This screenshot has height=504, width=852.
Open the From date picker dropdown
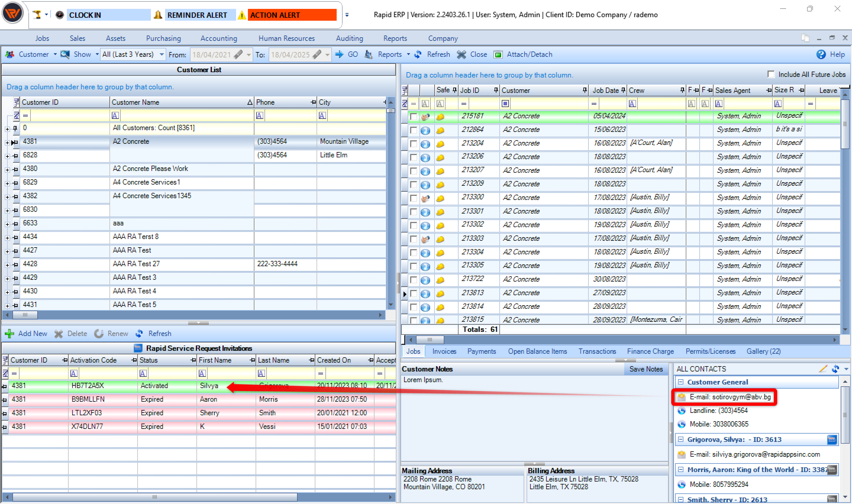coord(248,55)
